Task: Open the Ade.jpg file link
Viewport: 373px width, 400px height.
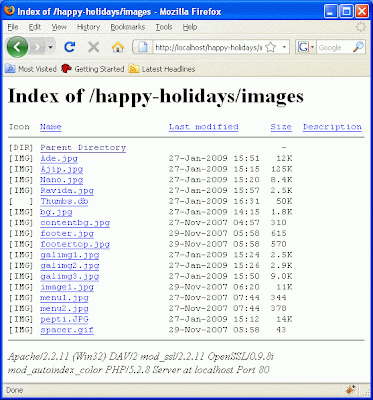Action: click(59, 158)
